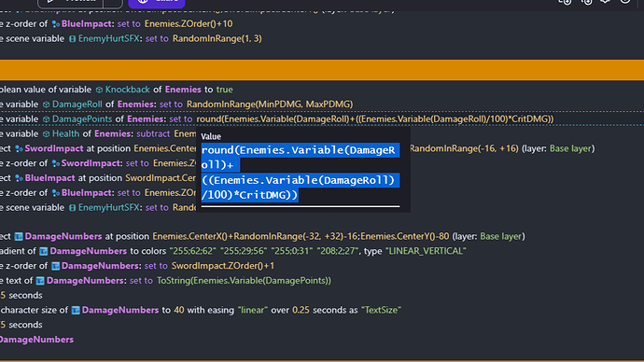The height and width of the screenshot is (362, 644).
Task: Click the Knockback variable name
Action: coord(127,90)
